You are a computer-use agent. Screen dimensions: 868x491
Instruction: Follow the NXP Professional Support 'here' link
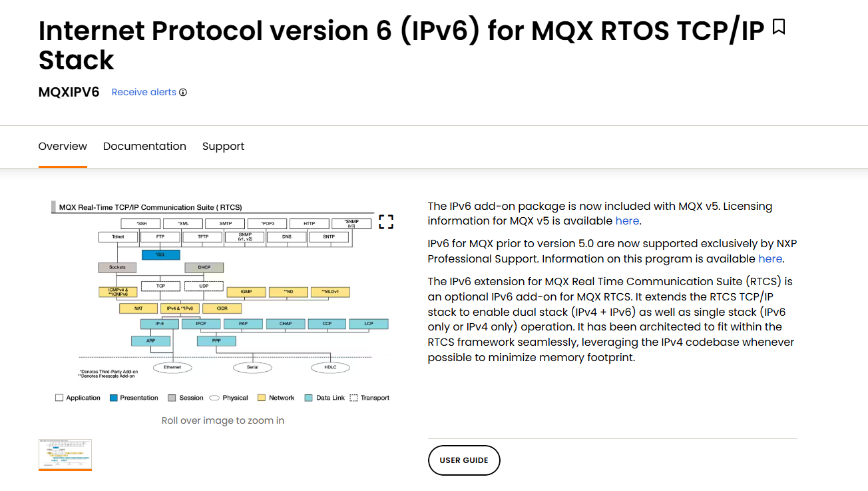[770, 258]
